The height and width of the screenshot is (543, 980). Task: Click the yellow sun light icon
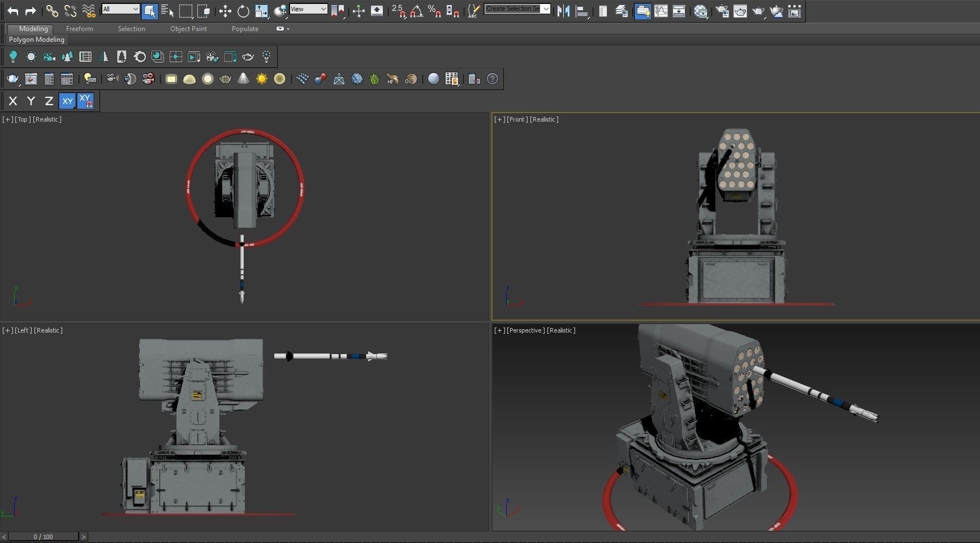(x=261, y=79)
